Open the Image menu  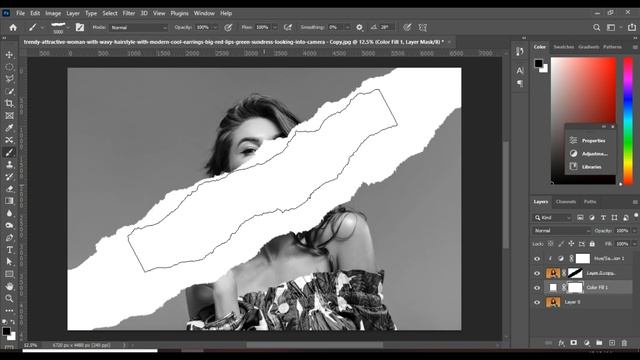[53, 13]
